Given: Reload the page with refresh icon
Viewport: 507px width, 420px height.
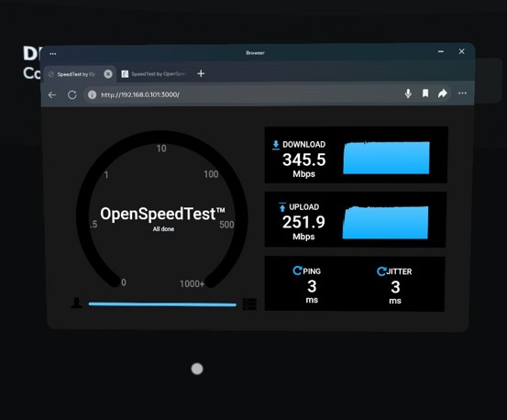Looking at the screenshot, I should 72,94.
